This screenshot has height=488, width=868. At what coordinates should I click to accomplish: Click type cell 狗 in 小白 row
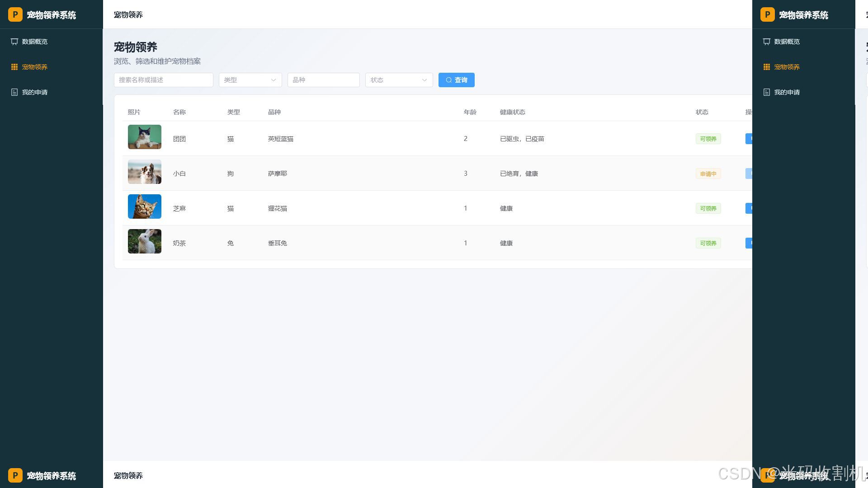[231, 174]
